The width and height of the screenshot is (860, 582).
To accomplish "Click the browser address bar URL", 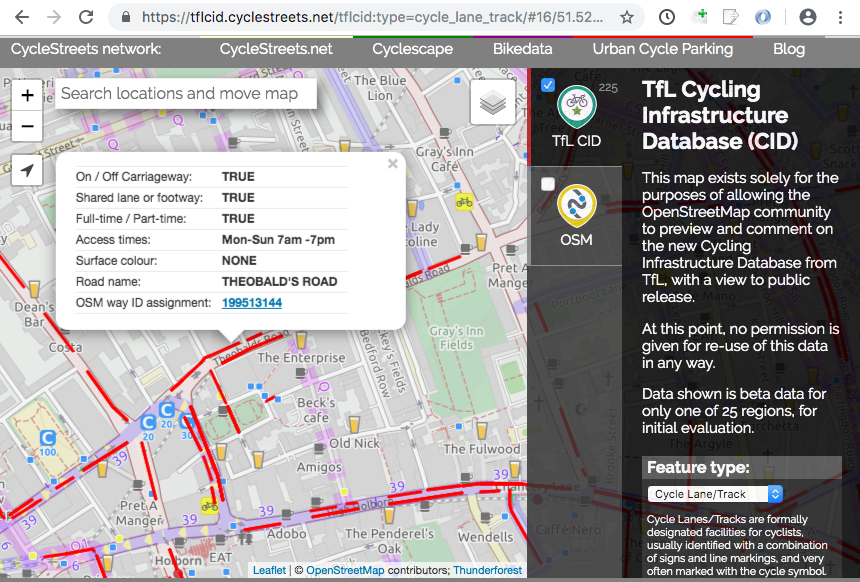I will (x=373, y=18).
